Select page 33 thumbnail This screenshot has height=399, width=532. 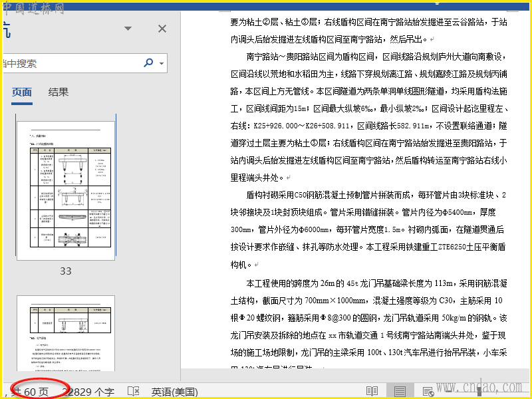(x=66, y=191)
